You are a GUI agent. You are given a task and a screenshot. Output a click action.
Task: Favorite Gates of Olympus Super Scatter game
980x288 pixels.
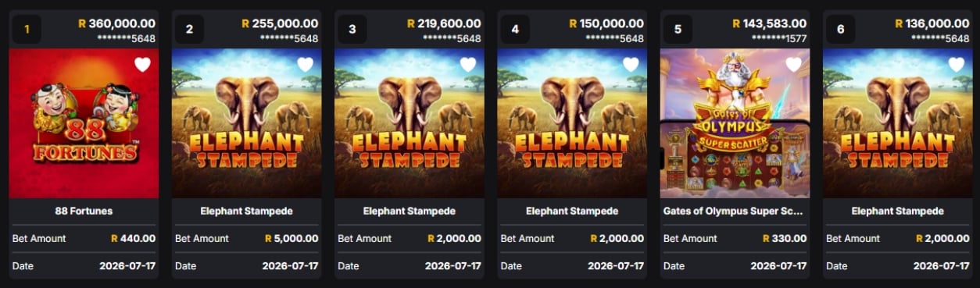793,65
